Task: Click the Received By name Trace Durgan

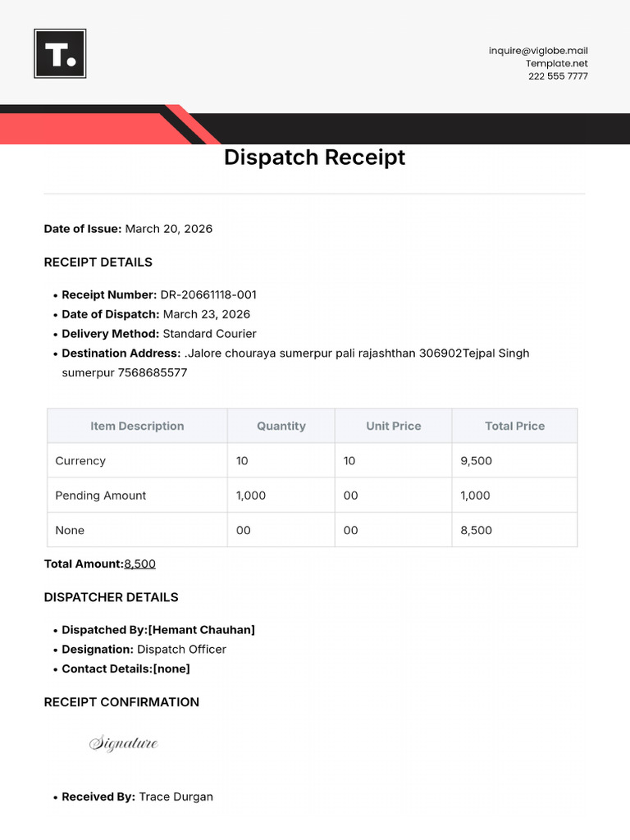Action: coord(176,797)
